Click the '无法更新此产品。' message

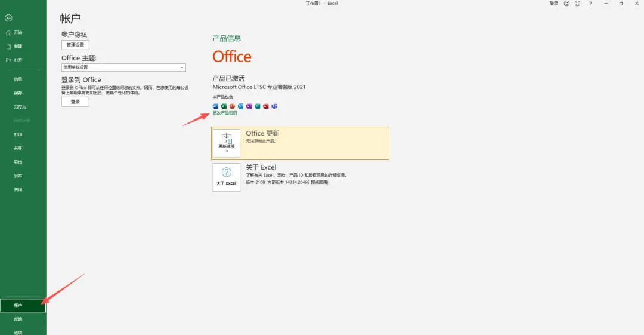pyautogui.click(x=261, y=141)
